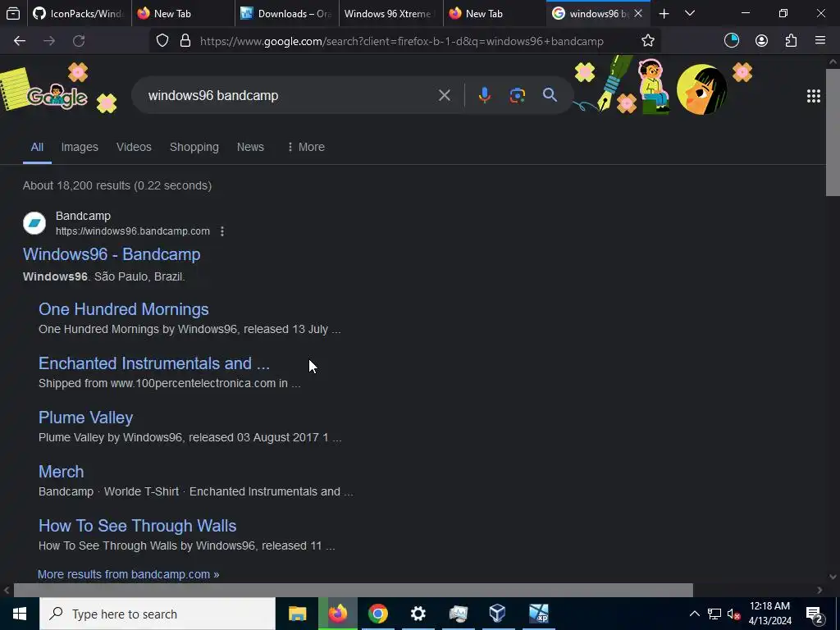Open the XP-labeled app in taskbar
The height and width of the screenshot is (630, 840).
(538, 614)
